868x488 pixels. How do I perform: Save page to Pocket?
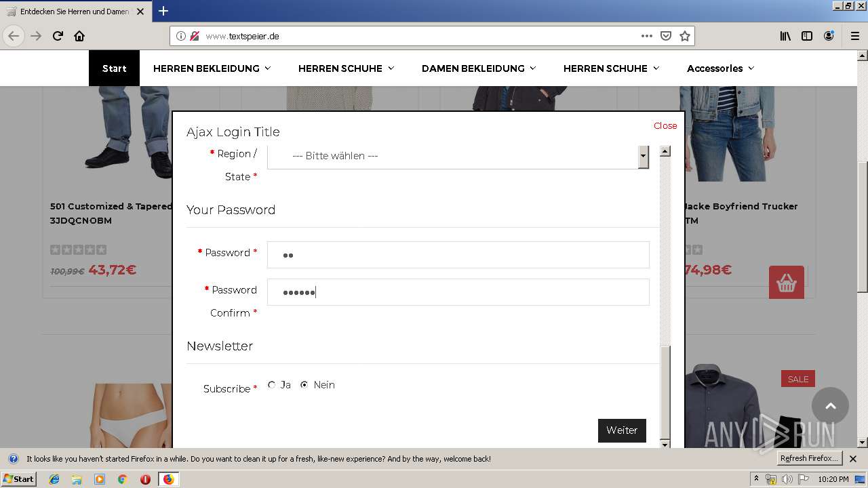point(666,36)
